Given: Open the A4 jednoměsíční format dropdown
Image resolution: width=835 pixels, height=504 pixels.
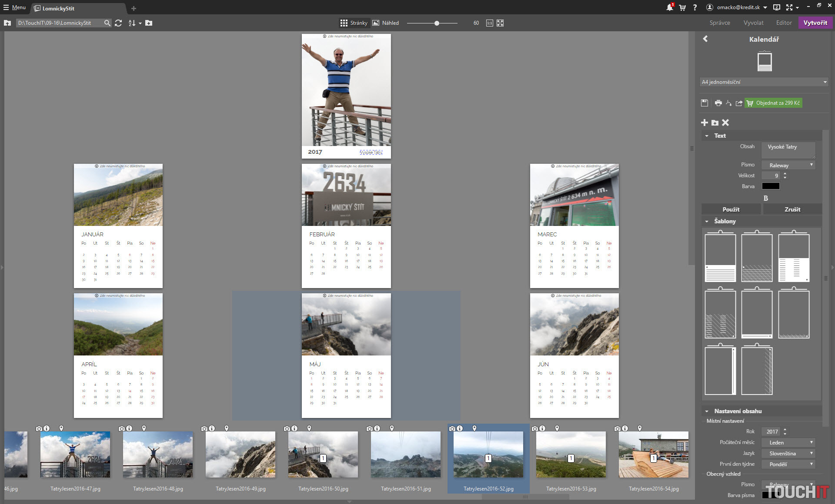Looking at the screenshot, I should tap(764, 82).
